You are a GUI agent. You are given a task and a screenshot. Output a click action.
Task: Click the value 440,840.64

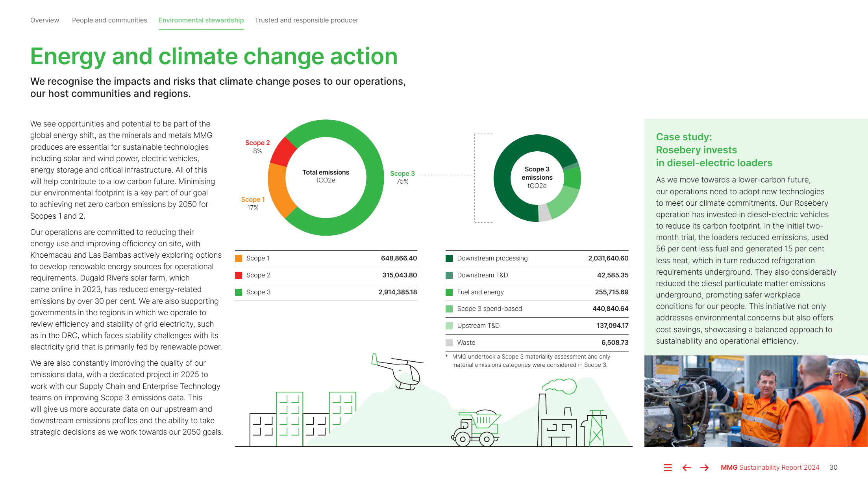point(611,309)
